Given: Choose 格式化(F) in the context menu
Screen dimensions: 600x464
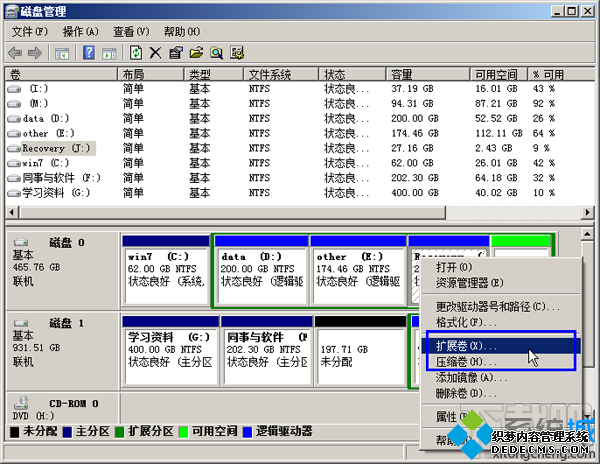Looking at the screenshot, I should 466,322.
